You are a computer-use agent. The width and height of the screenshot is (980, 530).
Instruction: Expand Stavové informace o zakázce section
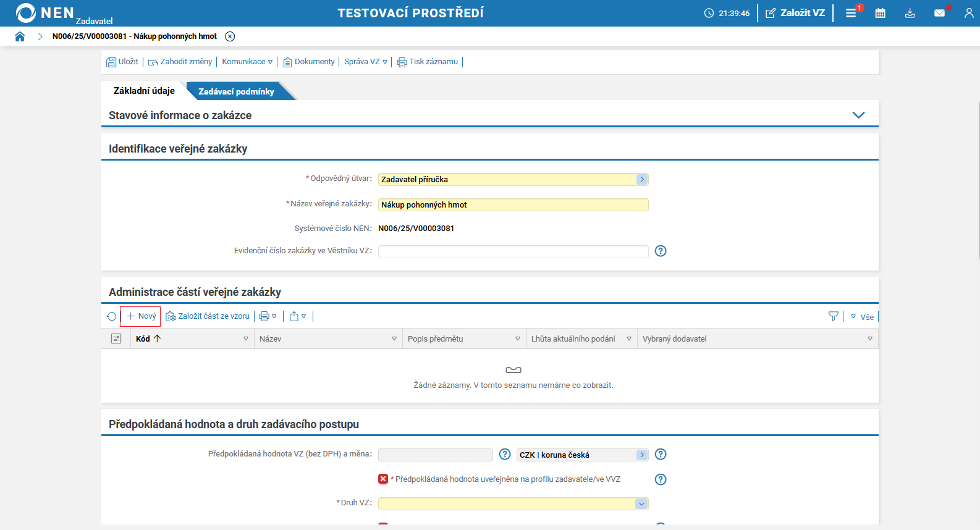(x=858, y=116)
